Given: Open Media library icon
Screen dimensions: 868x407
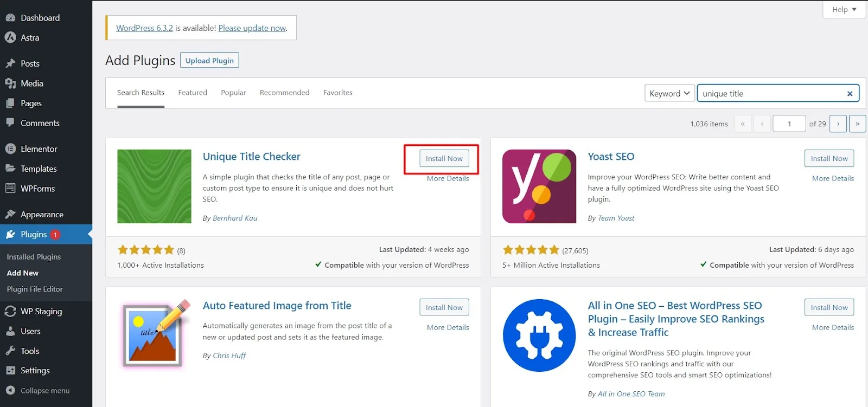Looking at the screenshot, I should [10, 83].
